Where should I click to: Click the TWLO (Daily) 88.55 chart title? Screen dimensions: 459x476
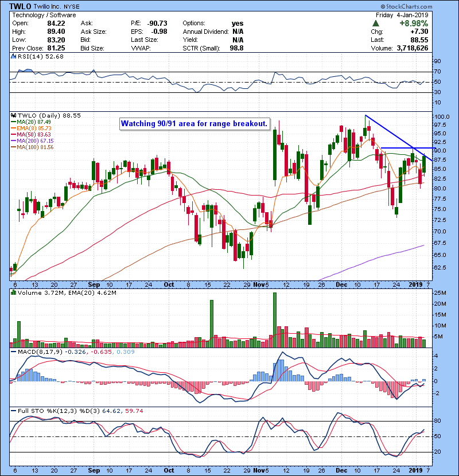click(x=49, y=115)
